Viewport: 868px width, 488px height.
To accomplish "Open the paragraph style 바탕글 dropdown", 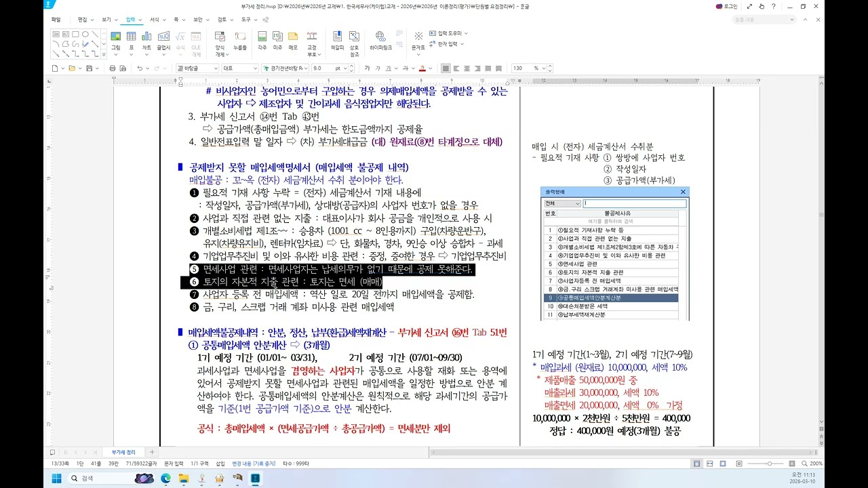I will coord(216,68).
